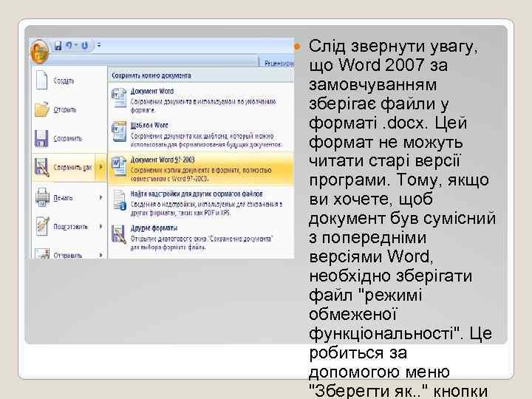Image resolution: width=532 pixels, height=399 pixels.
Task: Click the Save floppy icon in quick access toolbar
Action: [x=58, y=46]
